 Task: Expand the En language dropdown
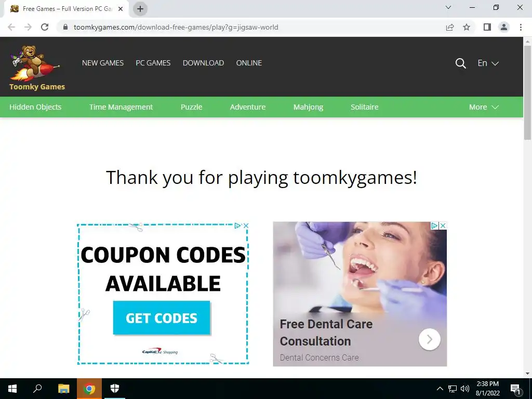click(488, 63)
